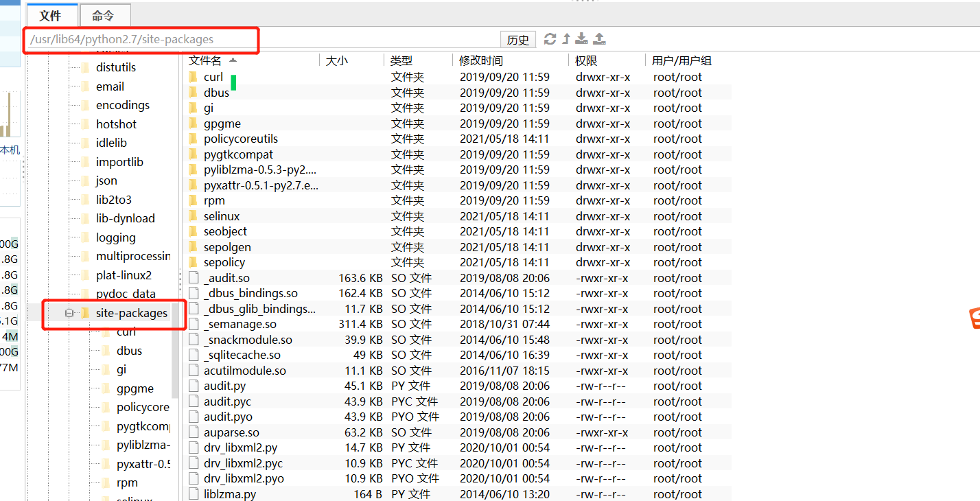Click the liblzma.py file icon
Screen dimensions: 980x501
click(x=194, y=493)
